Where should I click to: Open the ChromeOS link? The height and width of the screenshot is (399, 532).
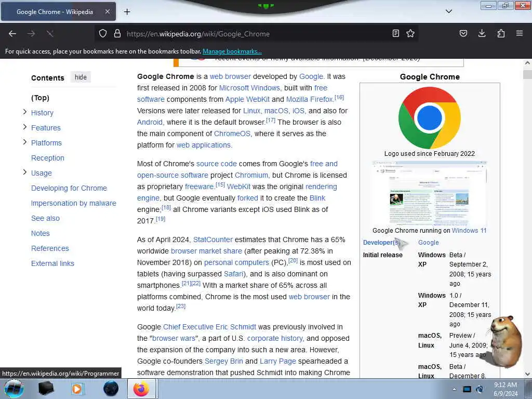click(x=232, y=134)
